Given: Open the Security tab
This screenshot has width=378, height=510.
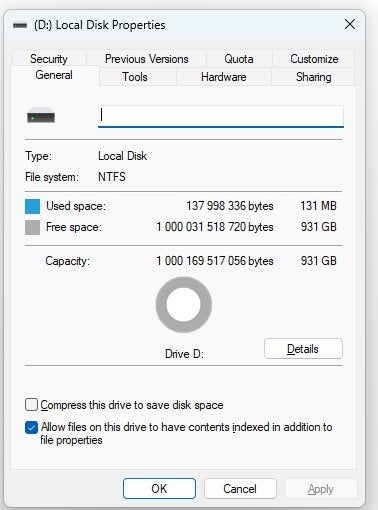Looking at the screenshot, I should (x=49, y=59).
